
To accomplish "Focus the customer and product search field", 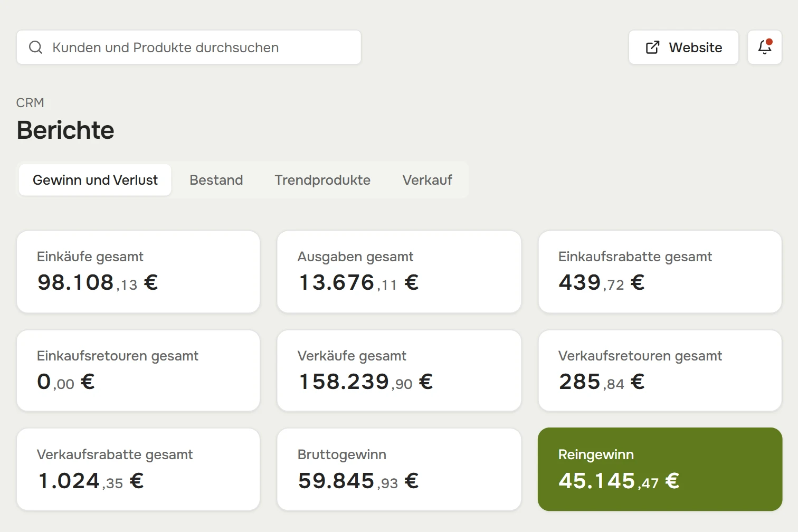I will (189, 47).
